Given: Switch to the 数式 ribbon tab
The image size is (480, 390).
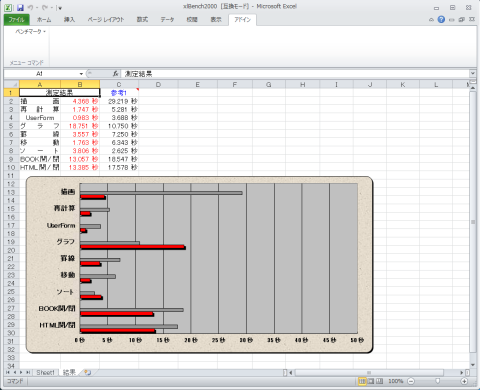Looking at the screenshot, I should pos(142,20).
